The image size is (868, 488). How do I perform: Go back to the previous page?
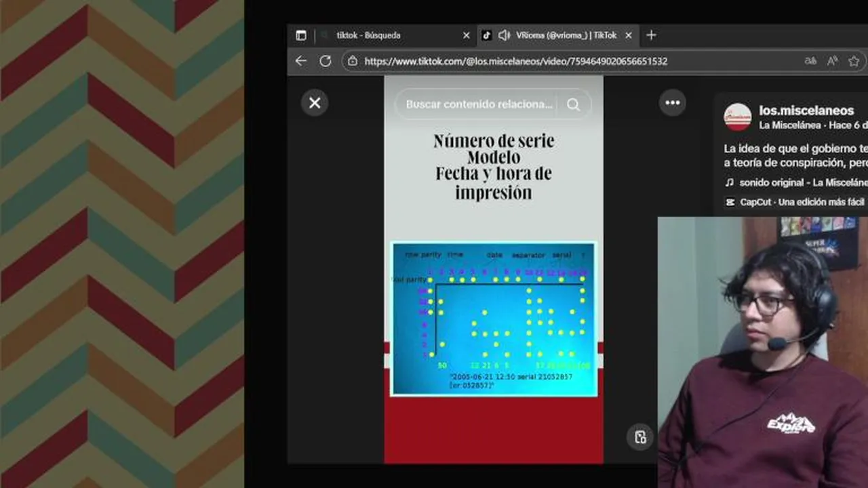click(301, 61)
